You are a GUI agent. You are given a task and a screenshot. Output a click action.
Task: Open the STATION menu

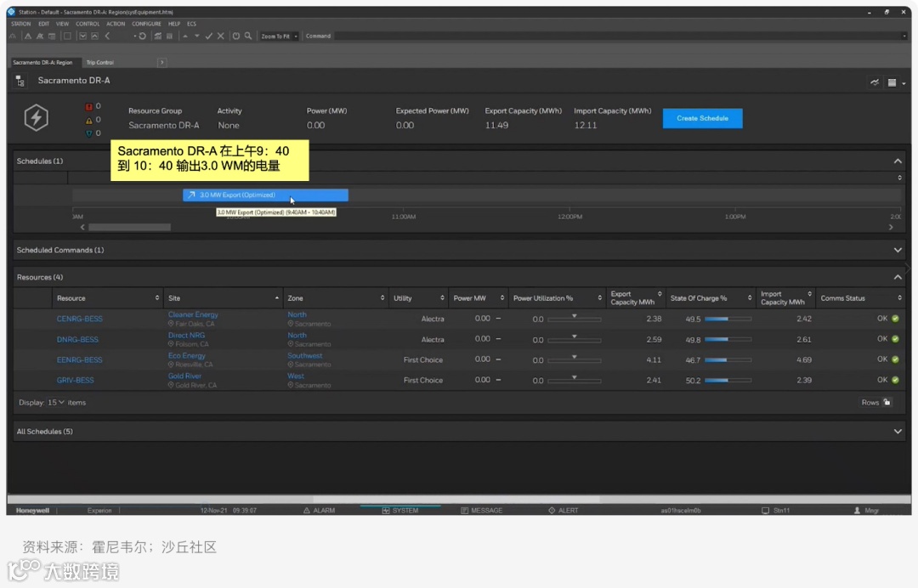(21, 24)
